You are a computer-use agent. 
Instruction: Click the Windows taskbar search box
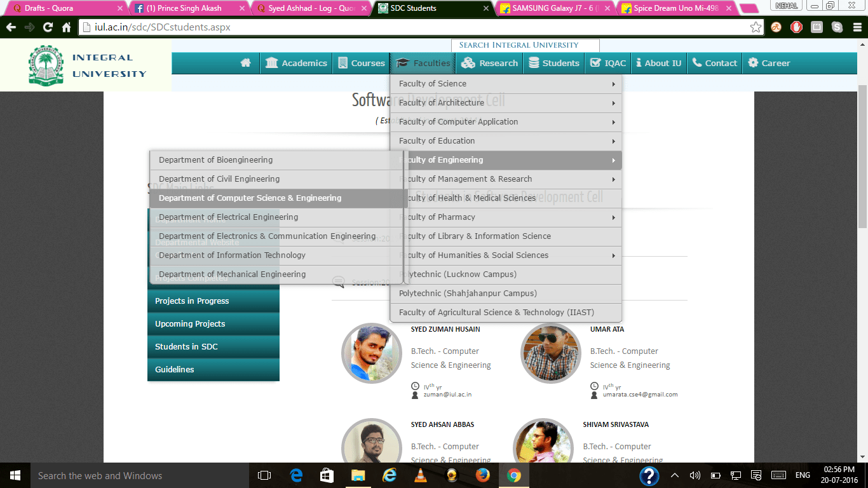point(139,475)
